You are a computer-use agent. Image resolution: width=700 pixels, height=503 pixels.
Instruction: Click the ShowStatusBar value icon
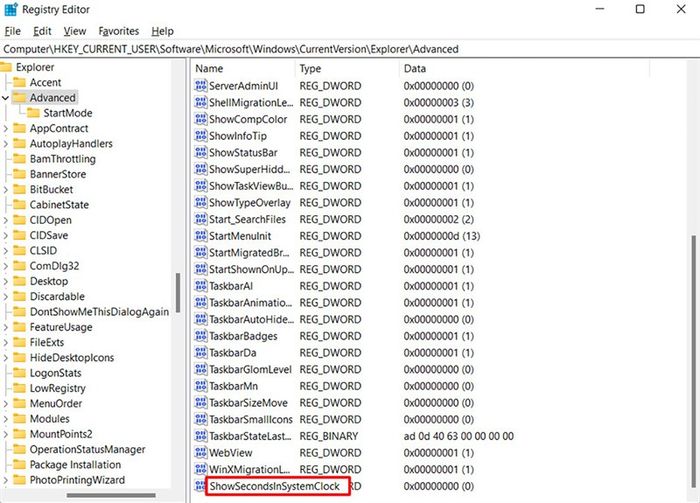tap(201, 153)
